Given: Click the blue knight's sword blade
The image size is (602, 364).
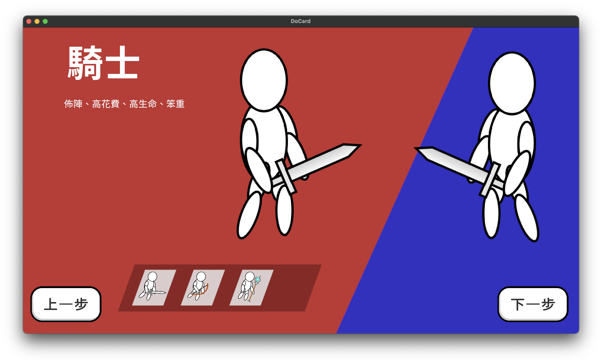Looking at the screenshot, I should tap(452, 162).
